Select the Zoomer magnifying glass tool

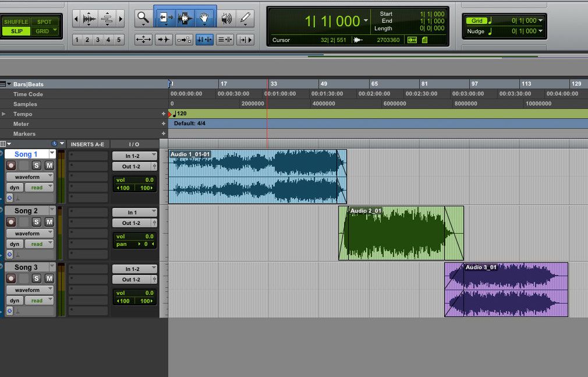(143, 18)
